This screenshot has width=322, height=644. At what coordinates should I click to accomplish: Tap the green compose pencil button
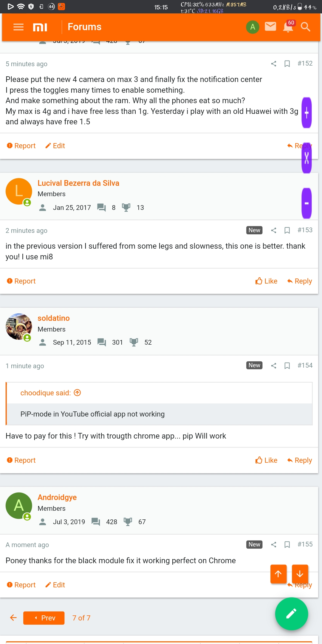(x=291, y=614)
